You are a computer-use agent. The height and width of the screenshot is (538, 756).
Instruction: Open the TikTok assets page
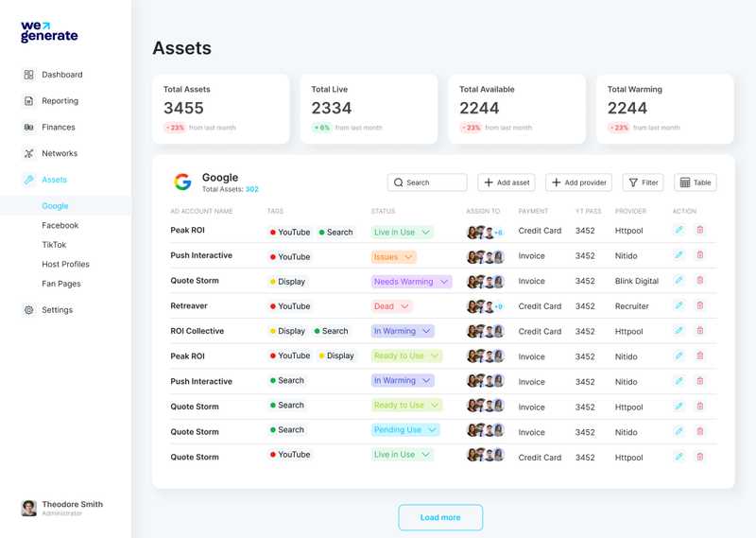click(x=54, y=245)
